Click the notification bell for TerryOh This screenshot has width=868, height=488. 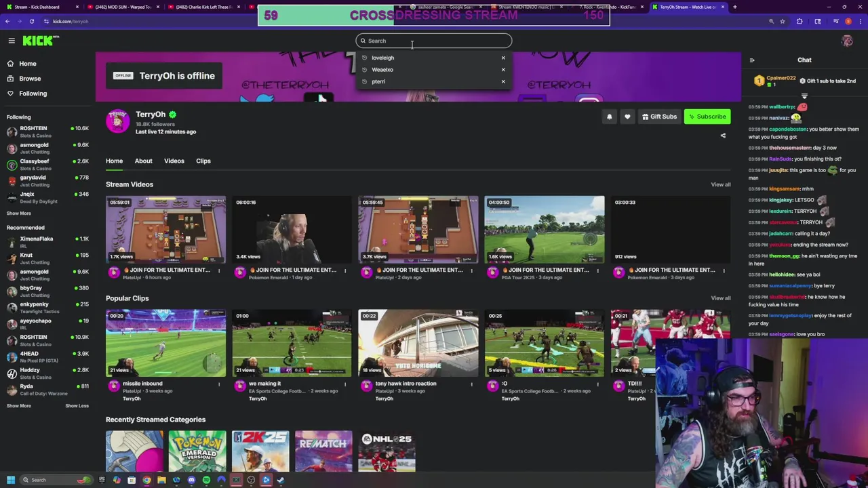609,117
